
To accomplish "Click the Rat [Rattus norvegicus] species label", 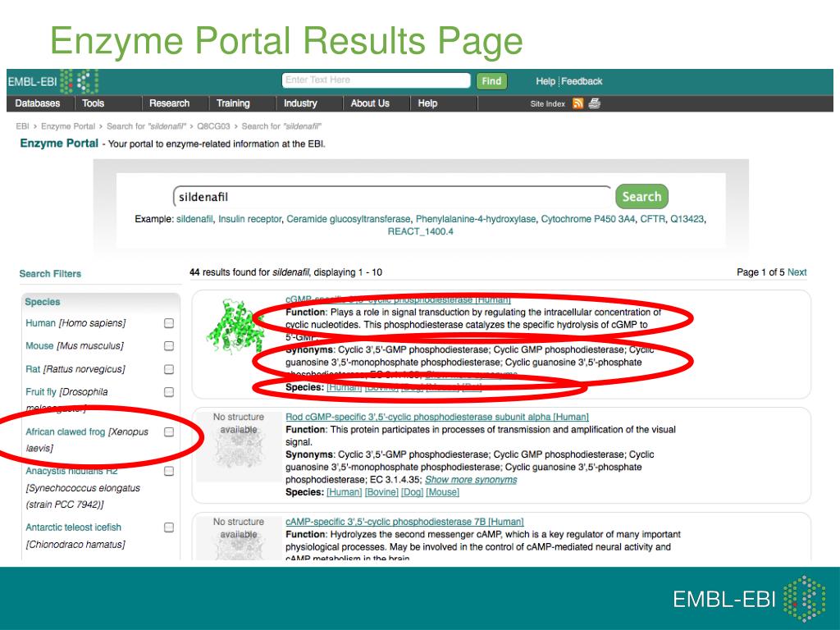I will pos(75,369).
